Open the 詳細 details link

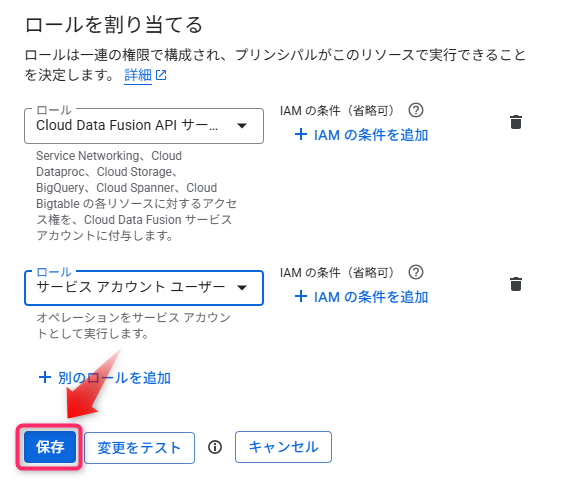pos(138,75)
